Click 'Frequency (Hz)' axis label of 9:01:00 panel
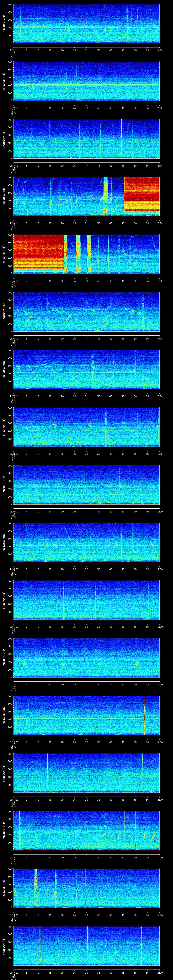The image size is (173, 980). 4,24
